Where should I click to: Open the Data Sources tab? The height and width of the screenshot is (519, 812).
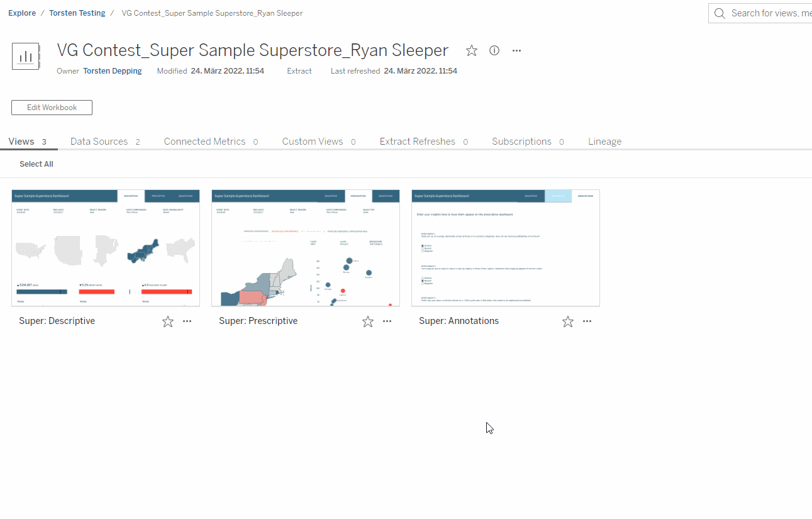(x=105, y=142)
